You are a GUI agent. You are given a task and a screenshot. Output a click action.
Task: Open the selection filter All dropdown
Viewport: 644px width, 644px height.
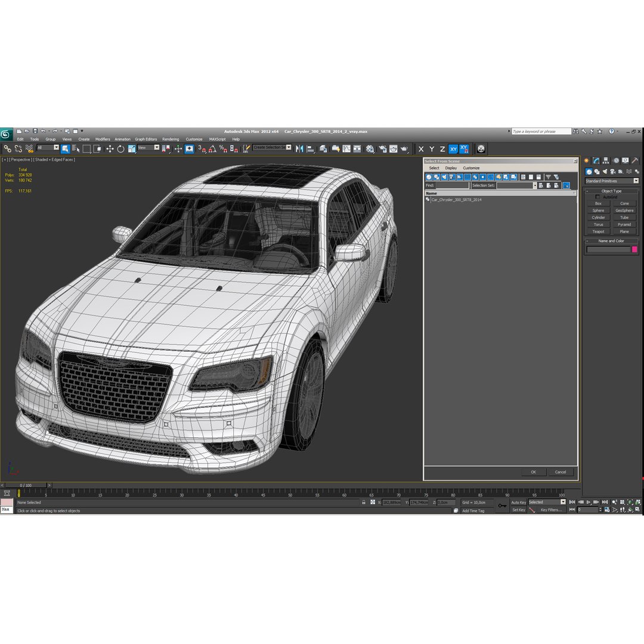pos(48,148)
